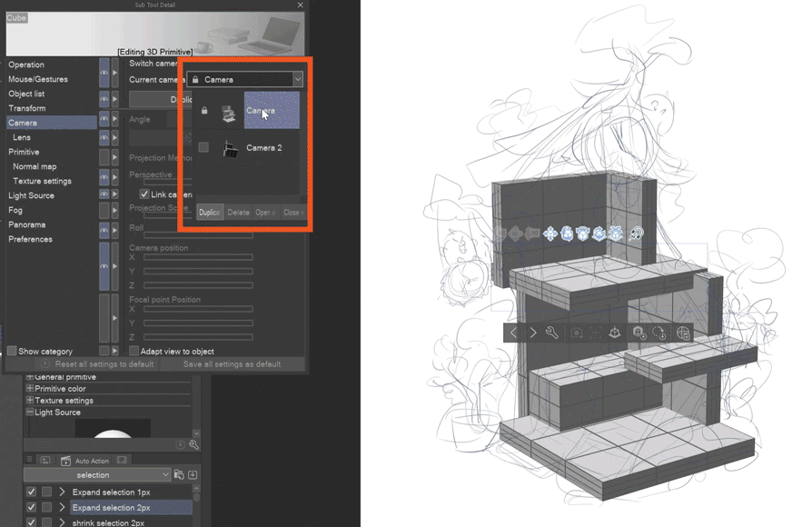
Task: Expand General primitive section
Action: tap(29, 377)
